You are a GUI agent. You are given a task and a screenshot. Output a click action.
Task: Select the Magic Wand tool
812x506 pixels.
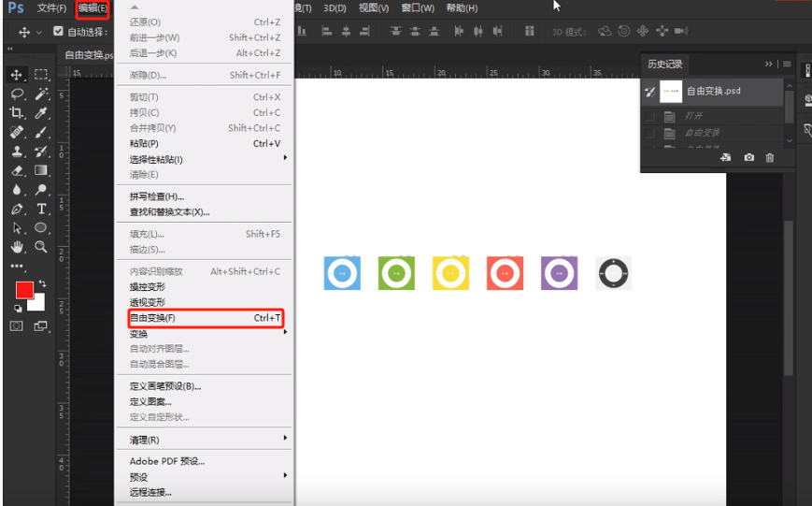41,94
